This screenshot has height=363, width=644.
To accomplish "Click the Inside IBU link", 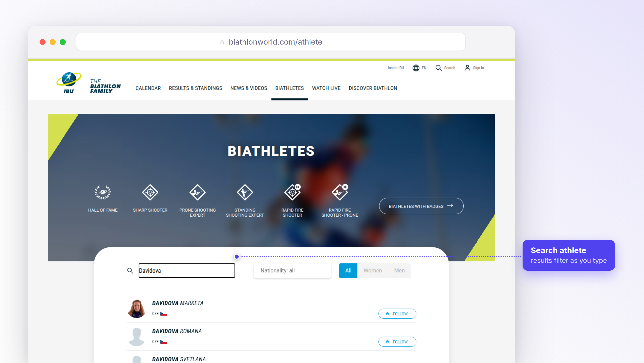I will tap(396, 68).
